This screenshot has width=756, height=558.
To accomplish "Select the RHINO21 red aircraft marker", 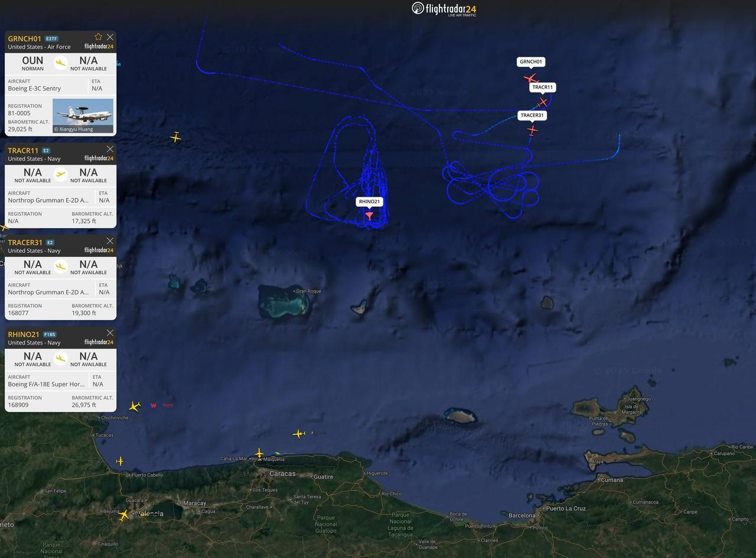I will 369,216.
